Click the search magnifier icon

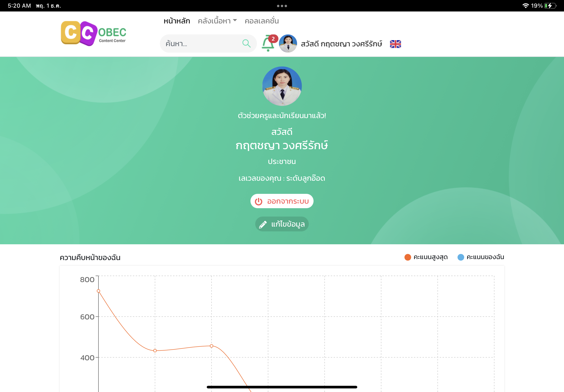(246, 44)
